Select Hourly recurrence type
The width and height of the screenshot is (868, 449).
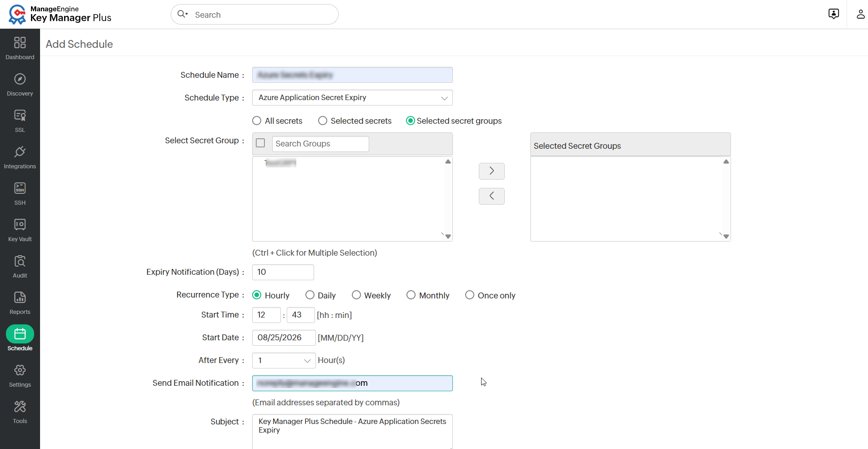point(257,295)
